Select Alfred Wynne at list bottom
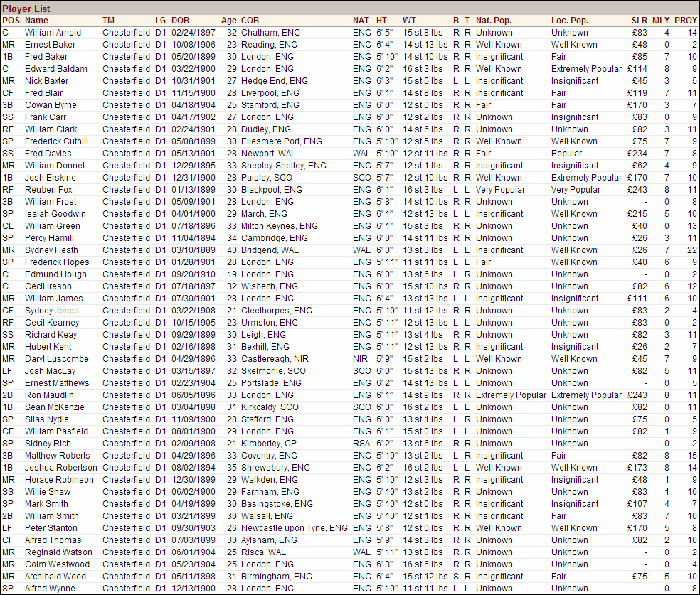 (50, 589)
